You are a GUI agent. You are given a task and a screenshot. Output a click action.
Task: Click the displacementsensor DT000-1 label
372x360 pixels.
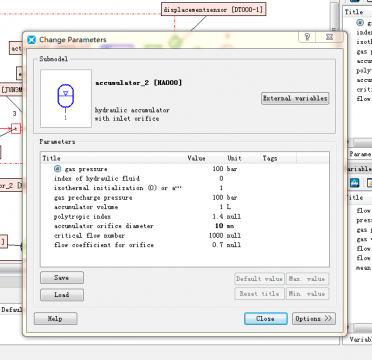[x=214, y=10]
